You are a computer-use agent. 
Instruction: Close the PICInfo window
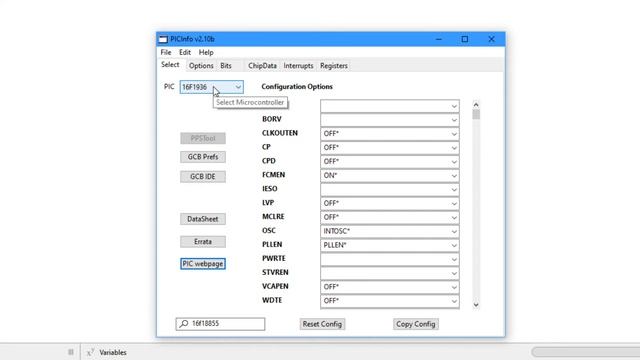pyautogui.click(x=491, y=39)
